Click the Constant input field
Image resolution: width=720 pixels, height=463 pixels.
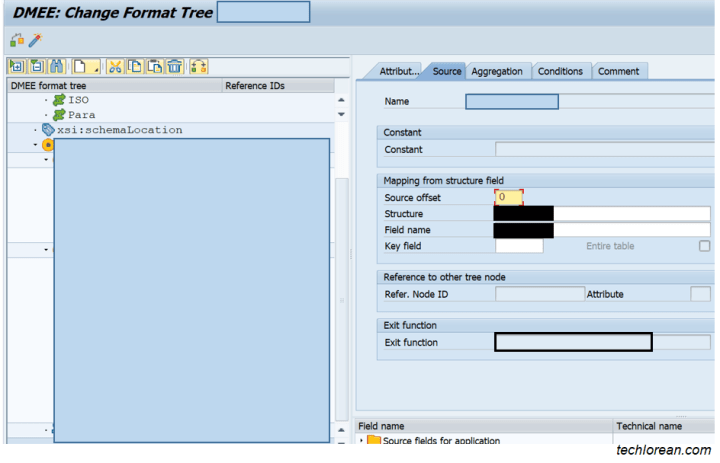pyautogui.click(x=604, y=149)
